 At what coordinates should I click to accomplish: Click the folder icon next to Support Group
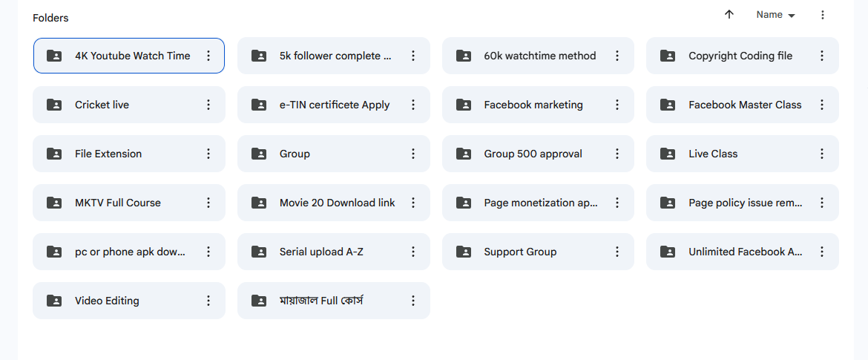click(463, 252)
